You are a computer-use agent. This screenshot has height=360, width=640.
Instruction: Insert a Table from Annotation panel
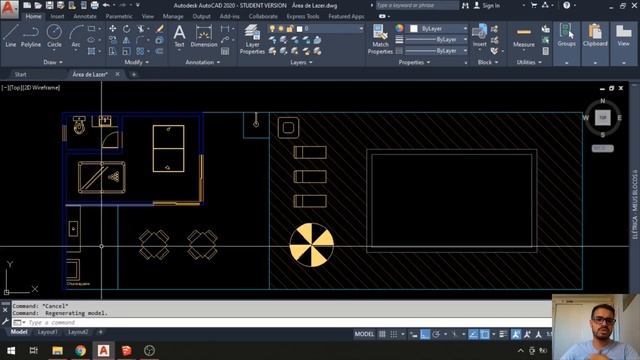(225, 51)
